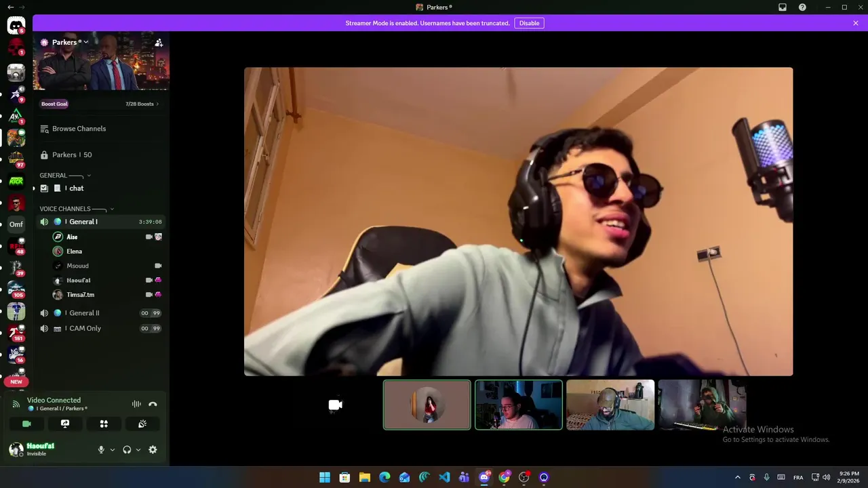
Task: Open the Discord help icon
Action: tap(802, 7)
